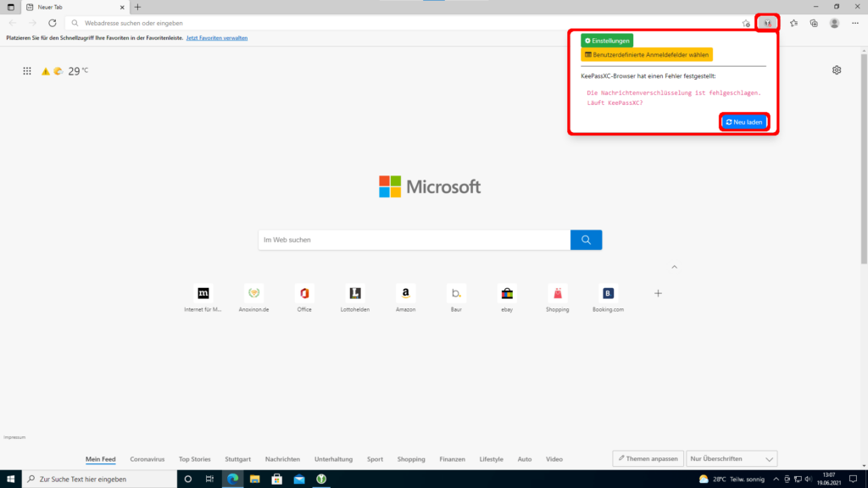Collapse quick links with chevron

click(674, 267)
